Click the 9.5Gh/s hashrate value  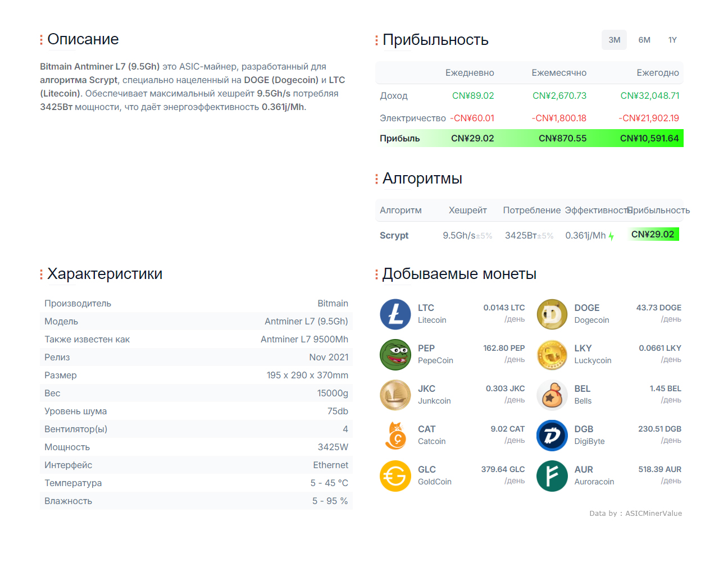[459, 235]
